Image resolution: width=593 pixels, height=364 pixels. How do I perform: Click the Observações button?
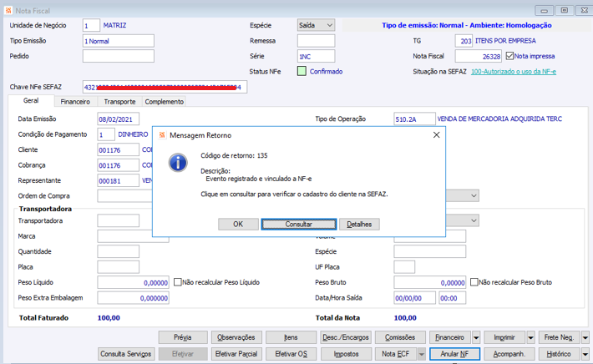(236, 337)
